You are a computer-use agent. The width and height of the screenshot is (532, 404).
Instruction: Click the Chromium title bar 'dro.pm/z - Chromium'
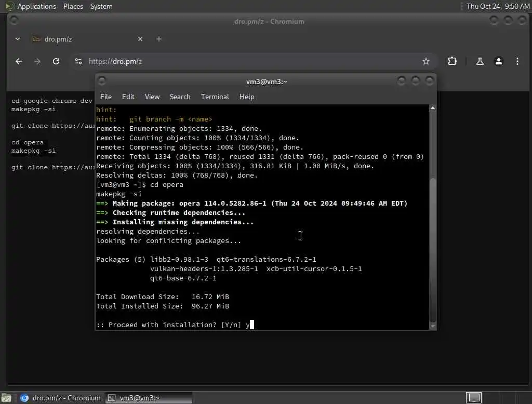coord(269,21)
